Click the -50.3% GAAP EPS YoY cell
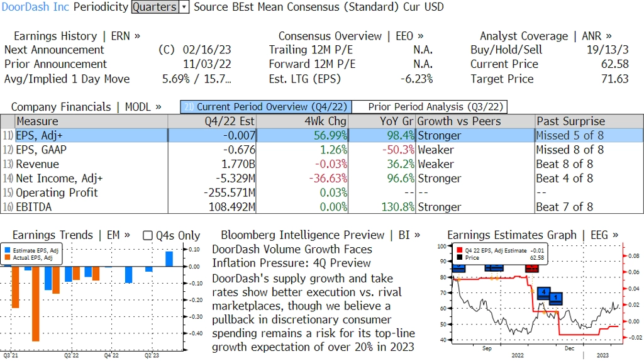644x361 pixels. 382,150
